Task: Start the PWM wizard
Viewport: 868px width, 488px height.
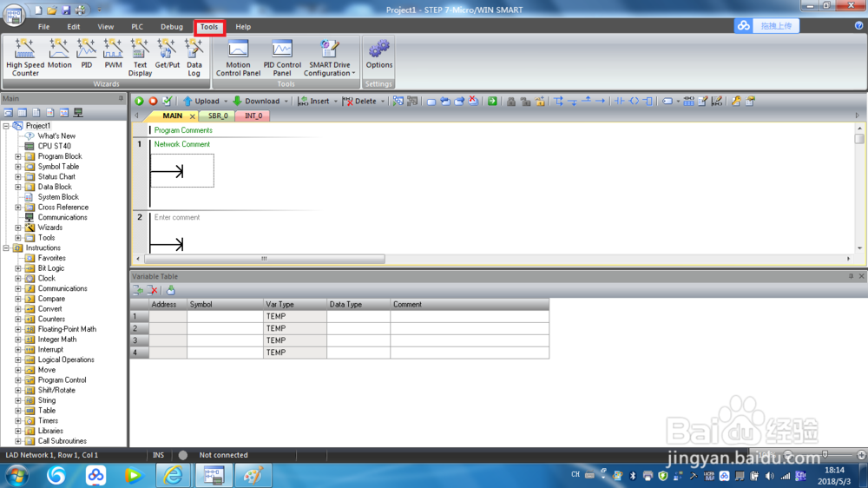Action: (x=113, y=54)
